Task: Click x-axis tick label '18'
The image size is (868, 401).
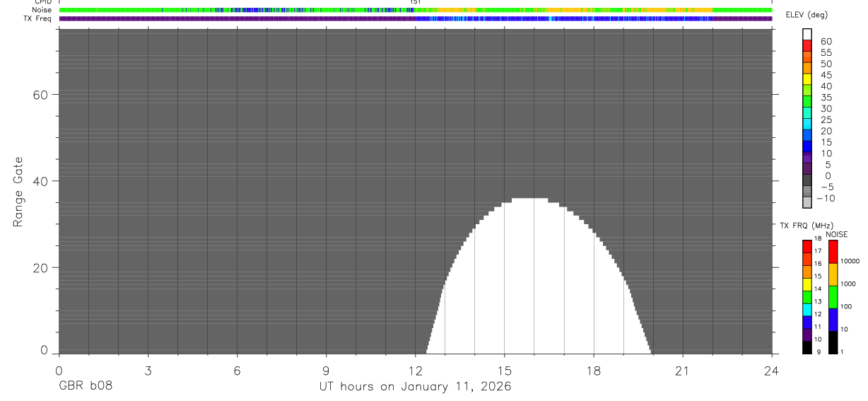Action: click(594, 371)
